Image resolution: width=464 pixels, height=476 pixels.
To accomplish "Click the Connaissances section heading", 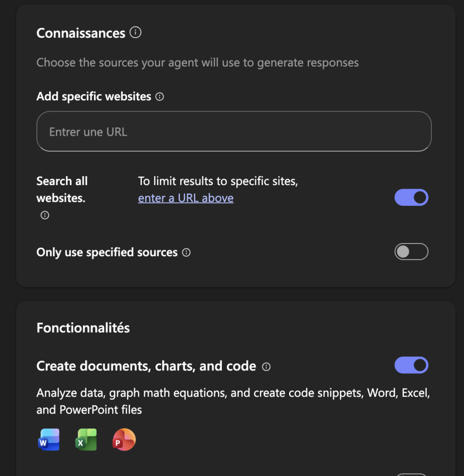I will 81,33.
